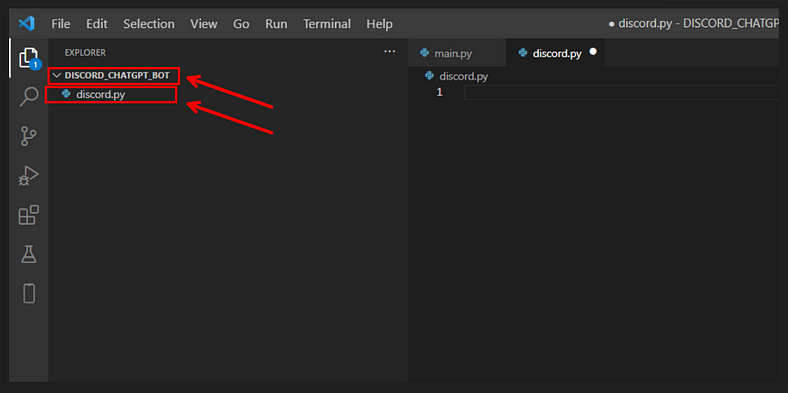Click the EXPLORER panel title
The image size is (788, 393).
(85, 53)
